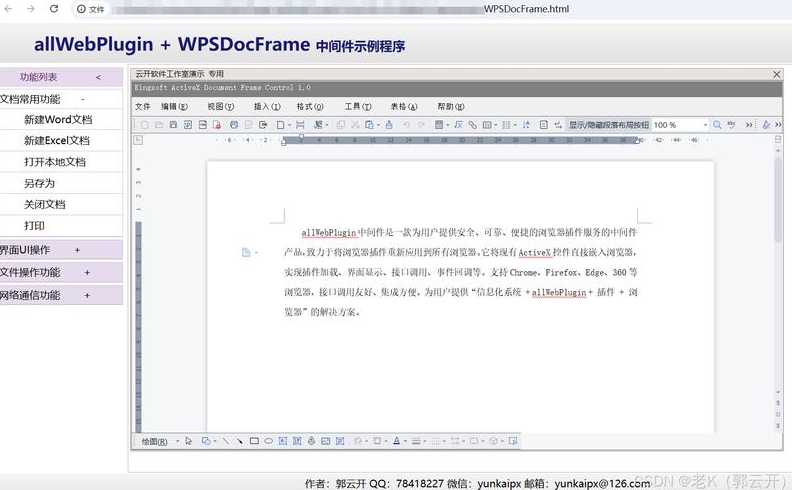Click the vertical scrollbar thumb of the document
This screenshot has height=490, width=792.
(x=778, y=200)
